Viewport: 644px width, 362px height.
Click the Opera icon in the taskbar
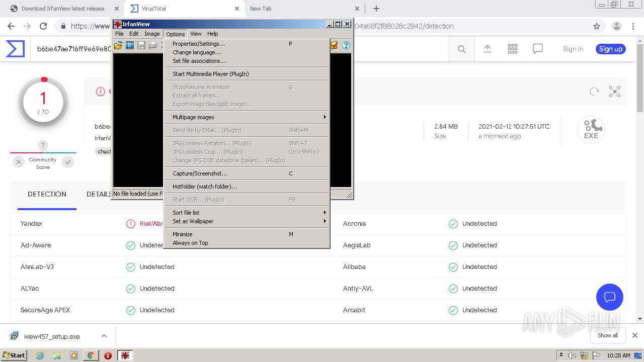pyautogui.click(x=108, y=355)
